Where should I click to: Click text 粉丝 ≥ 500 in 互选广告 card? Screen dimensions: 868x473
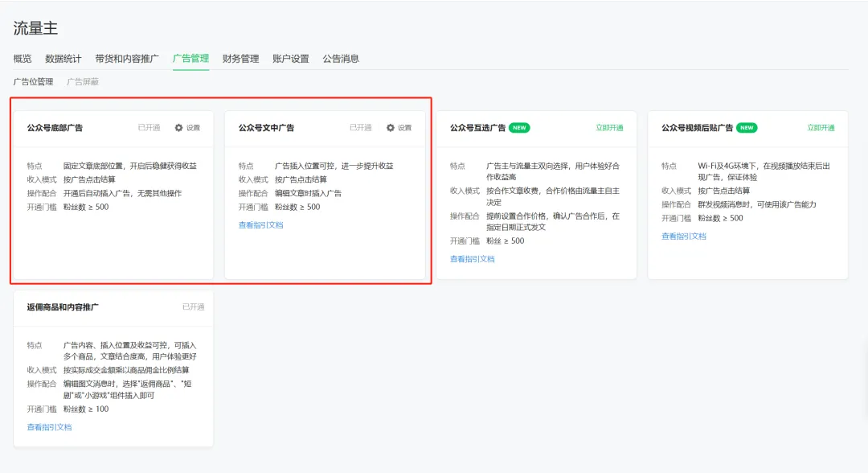506,241
